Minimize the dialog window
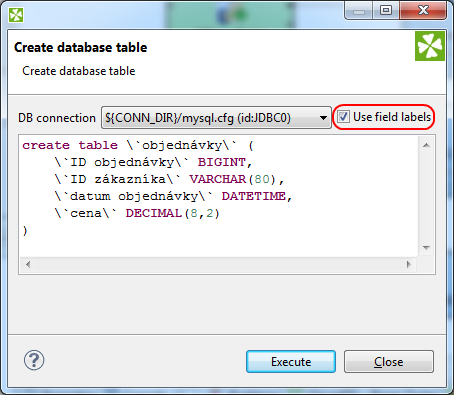The height and width of the screenshot is (395, 454). click(x=359, y=10)
